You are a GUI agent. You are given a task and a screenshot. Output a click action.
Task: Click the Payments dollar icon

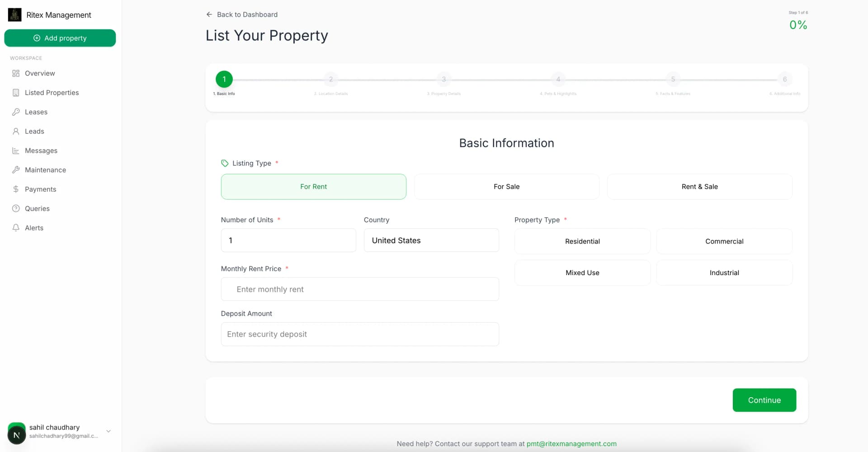click(x=16, y=189)
